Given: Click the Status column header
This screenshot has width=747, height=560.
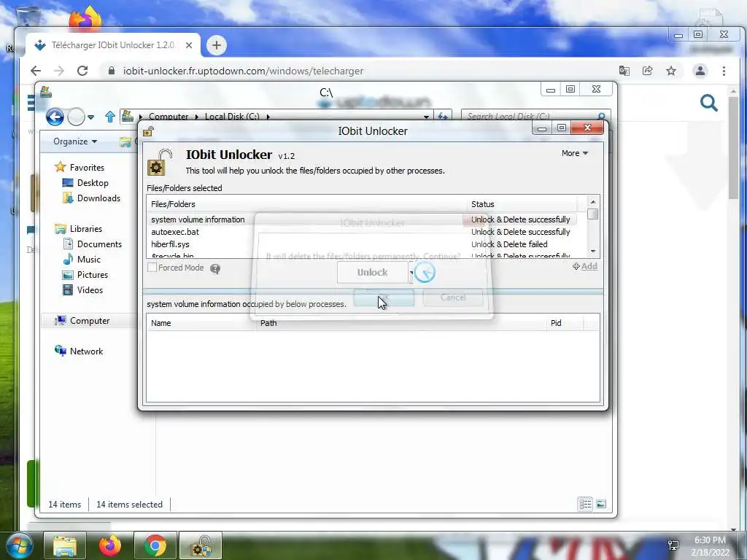Looking at the screenshot, I should tap(522, 204).
